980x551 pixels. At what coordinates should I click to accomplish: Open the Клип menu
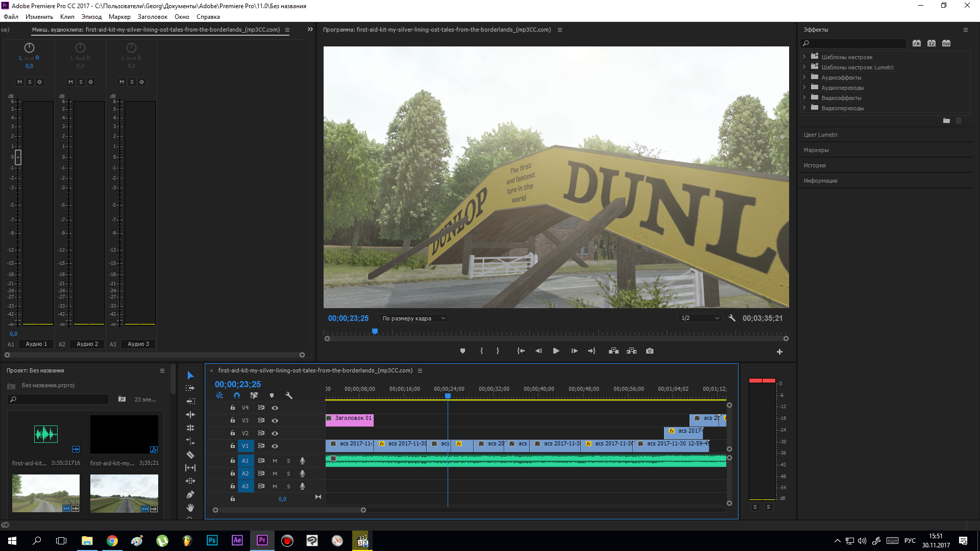[x=67, y=17]
